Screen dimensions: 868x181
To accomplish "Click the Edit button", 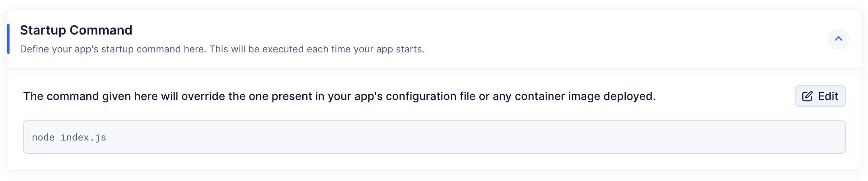I will point(820,96).
